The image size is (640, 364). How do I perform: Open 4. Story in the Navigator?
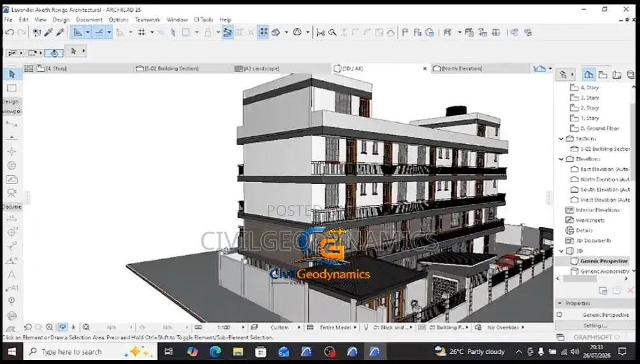pyautogui.click(x=590, y=87)
